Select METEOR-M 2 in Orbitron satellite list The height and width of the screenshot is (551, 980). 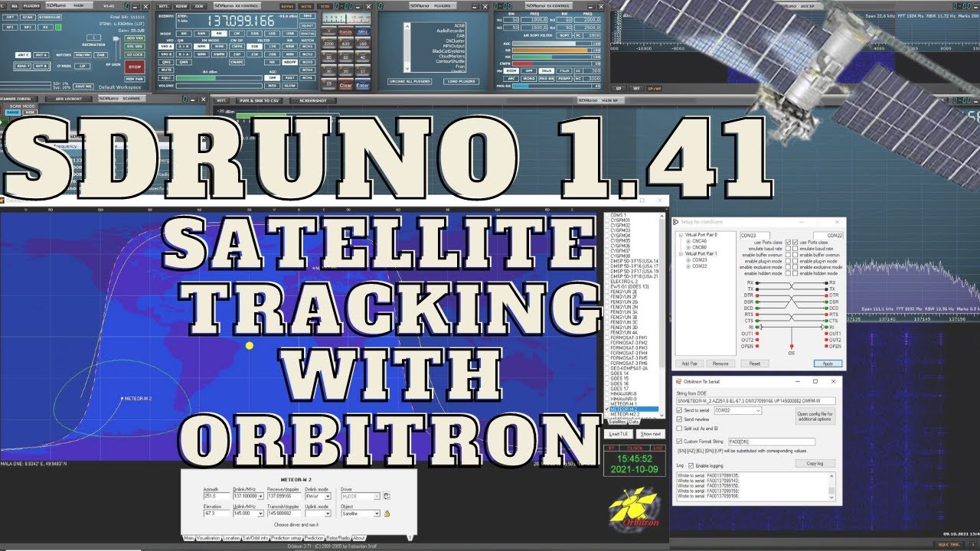(634, 409)
